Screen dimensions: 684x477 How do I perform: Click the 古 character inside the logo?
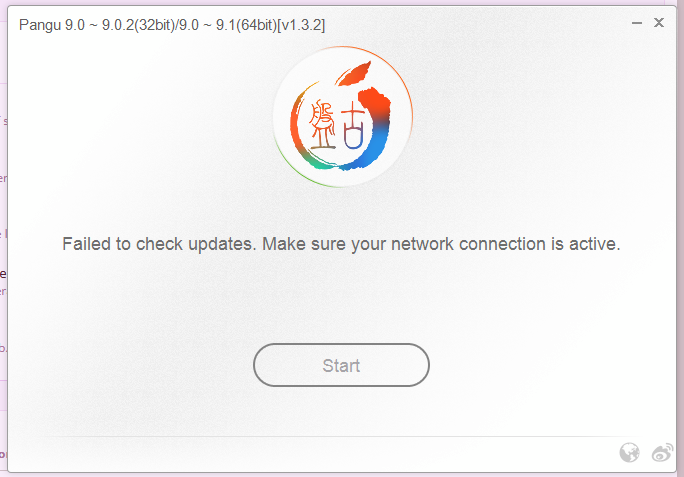pos(353,127)
